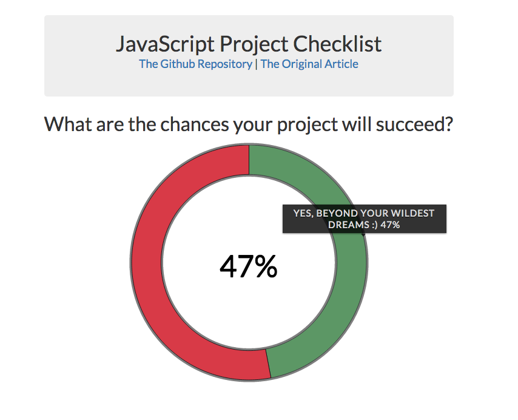Click the top divider where red meets green
518x420 pixels.
[x=249, y=160]
